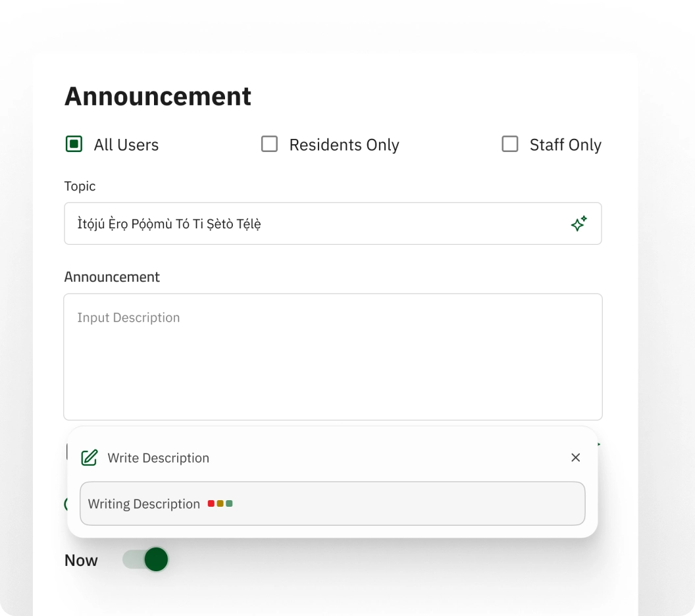Click the yellow loading dot
Screen dimensions: 695x616
tap(220, 503)
